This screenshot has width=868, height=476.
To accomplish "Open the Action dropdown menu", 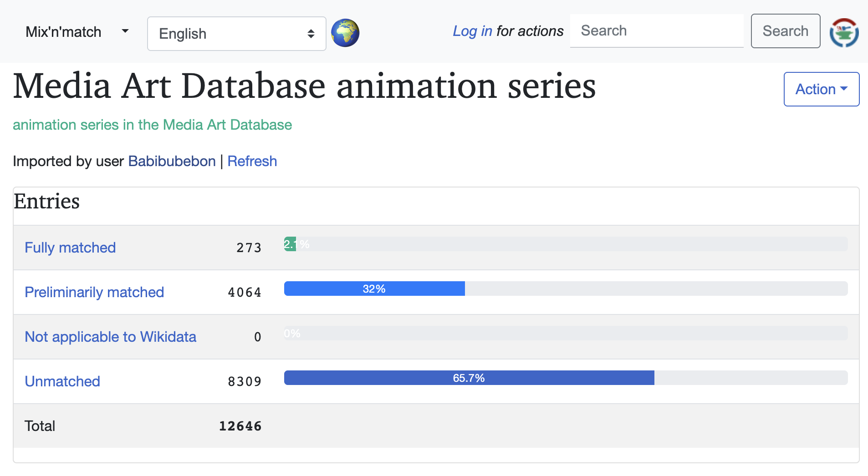I will tap(821, 89).
